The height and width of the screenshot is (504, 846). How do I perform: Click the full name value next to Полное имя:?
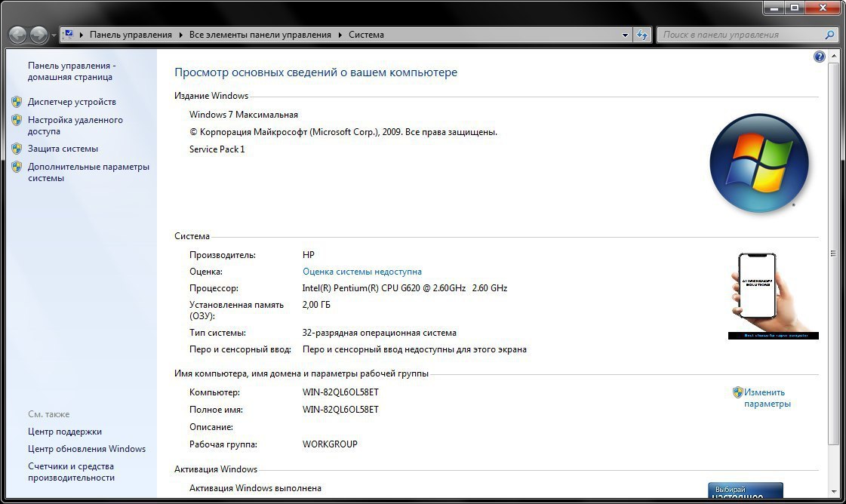click(340, 410)
